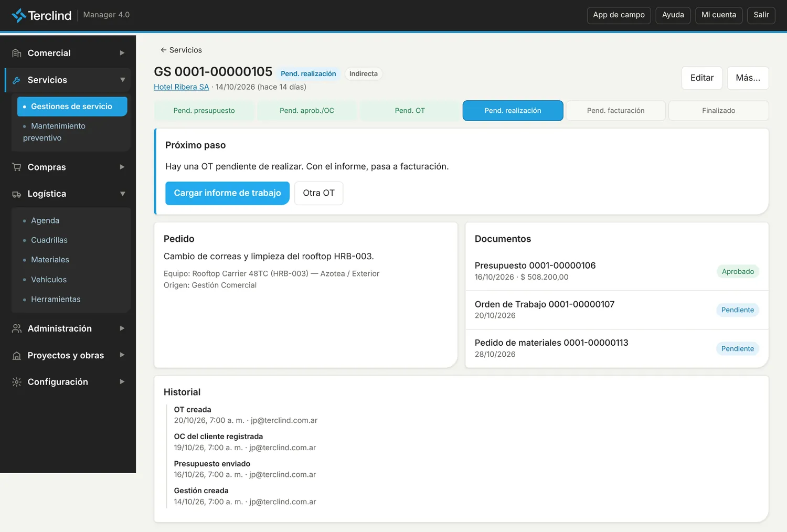Select the Pend. presupuesto stage
Viewport: 787px width, 532px height.
click(204, 111)
